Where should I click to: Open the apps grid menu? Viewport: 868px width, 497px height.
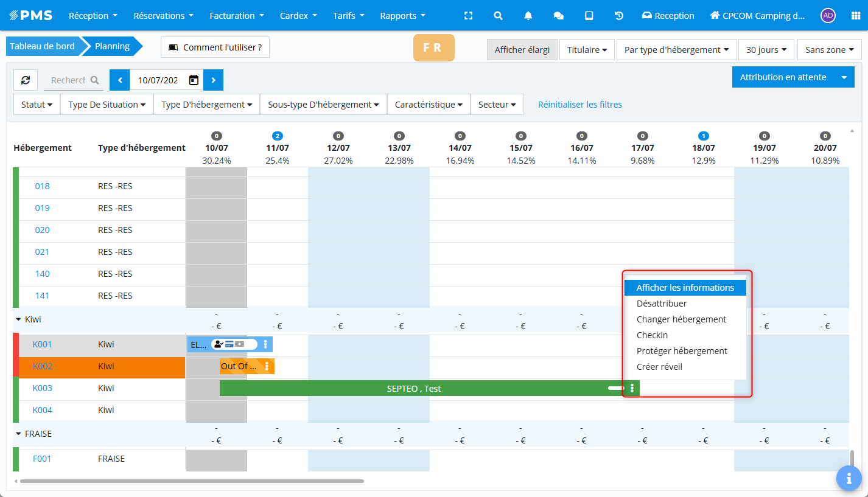click(855, 16)
